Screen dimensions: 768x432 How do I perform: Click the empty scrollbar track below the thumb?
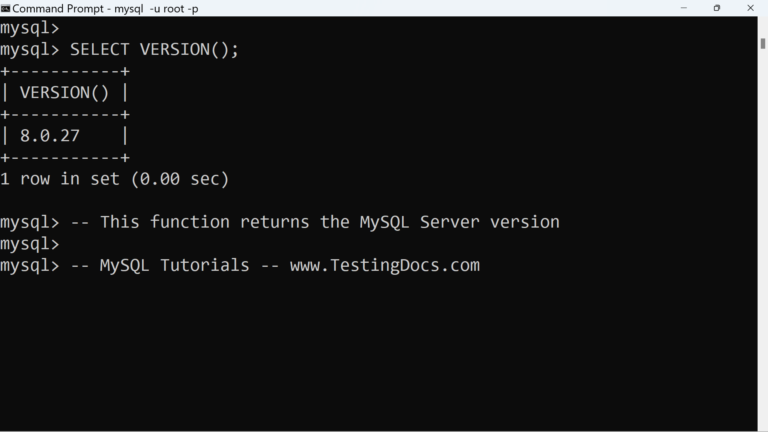(762, 250)
